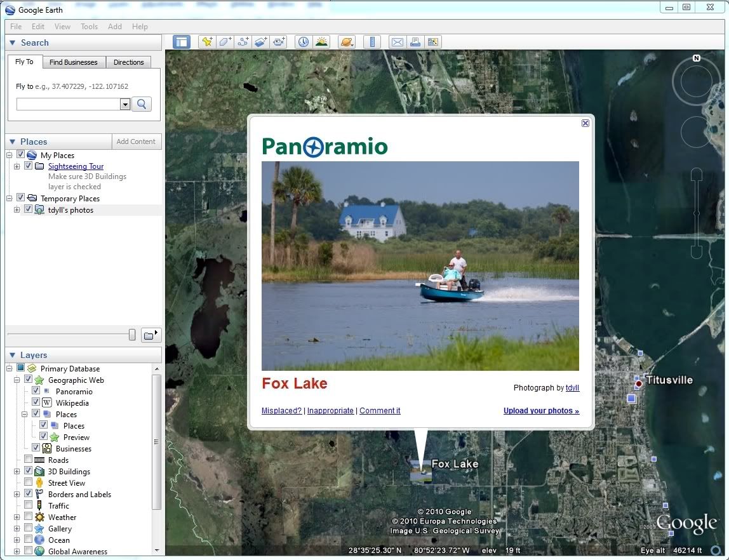Uncheck the My Places checkbox
Viewport: 729px width, 560px height.
[20, 154]
